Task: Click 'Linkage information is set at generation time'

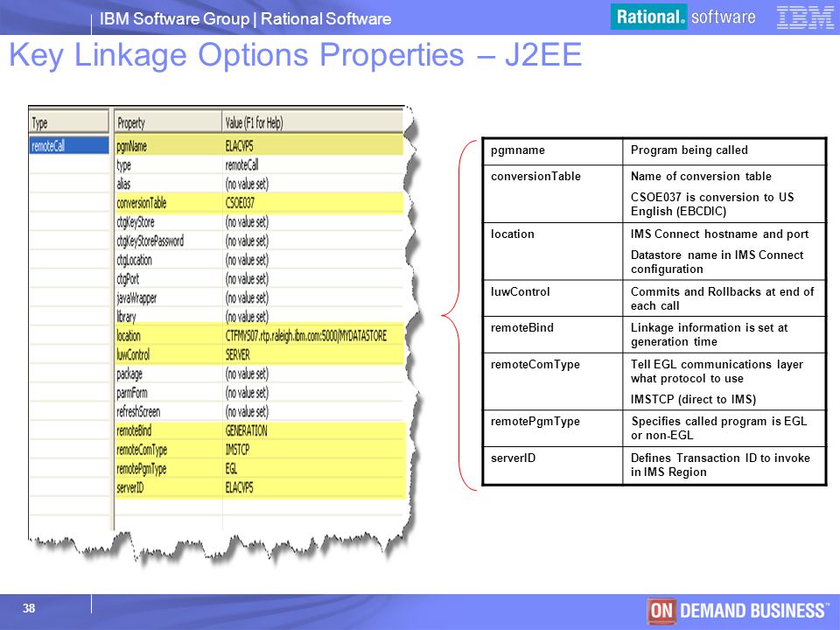Action: pyautogui.click(x=710, y=335)
